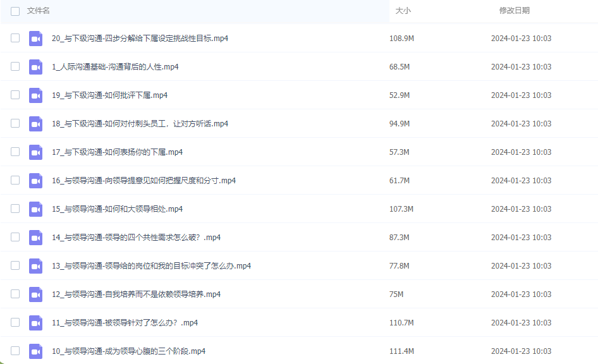This screenshot has height=364, width=598.
Task: Tick checkbox for 11_与领导沟通-被领导针对了怎么办
Action: click(x=15, y=323)
